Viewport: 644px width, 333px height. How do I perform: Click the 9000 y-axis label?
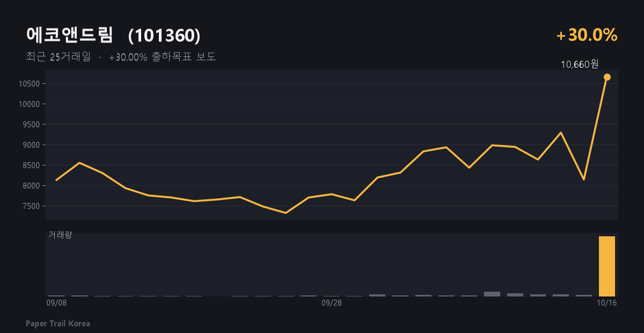[33, 145]
